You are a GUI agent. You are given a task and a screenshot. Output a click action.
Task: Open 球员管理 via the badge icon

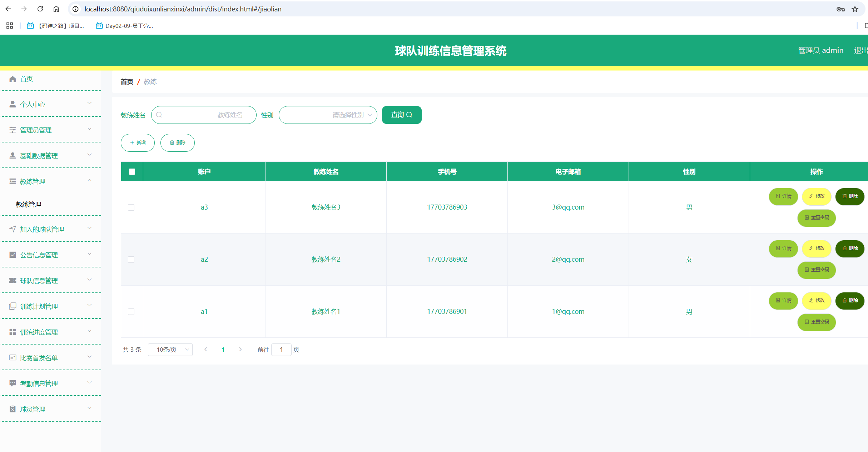pos(12,409)
